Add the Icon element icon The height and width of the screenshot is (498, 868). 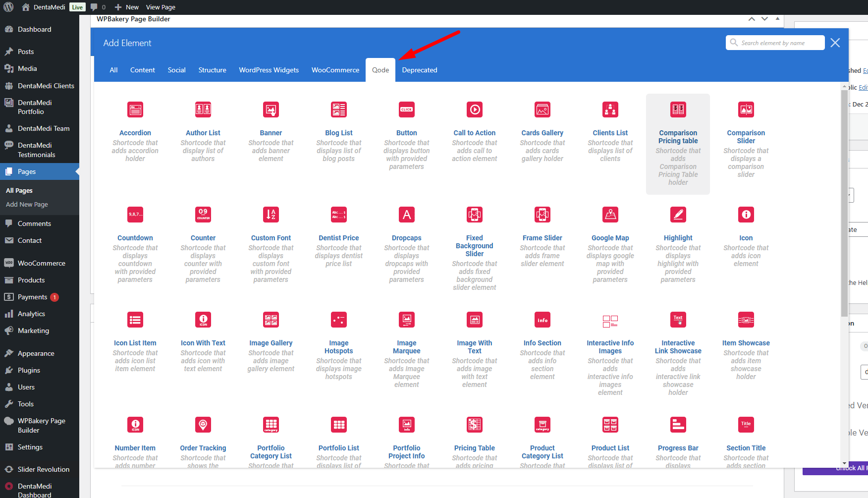(x=746, y=215)
